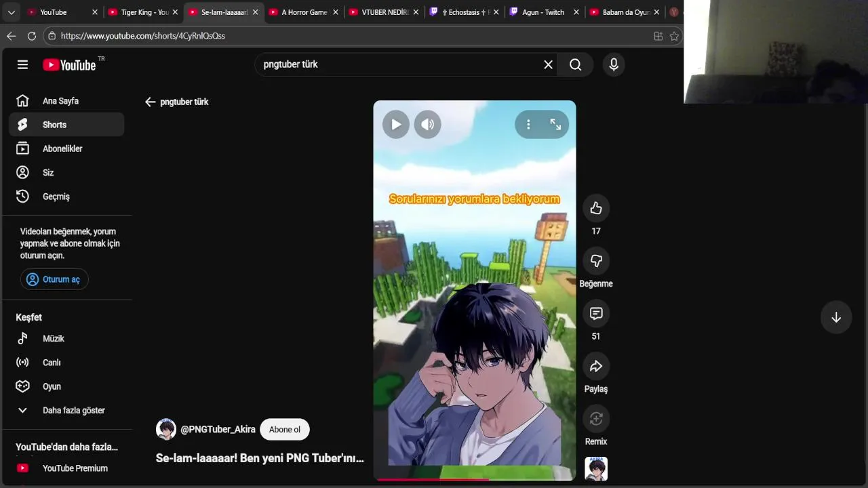This screenshot has width=868, height=488.
Task: Open Müzik under Keşfet
Action: 66,338
